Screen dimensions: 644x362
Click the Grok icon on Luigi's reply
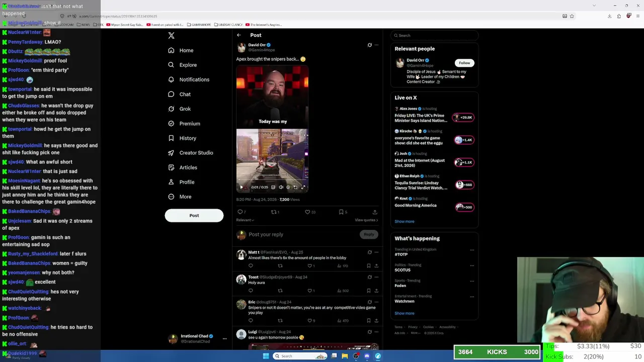tap(369, 332)
